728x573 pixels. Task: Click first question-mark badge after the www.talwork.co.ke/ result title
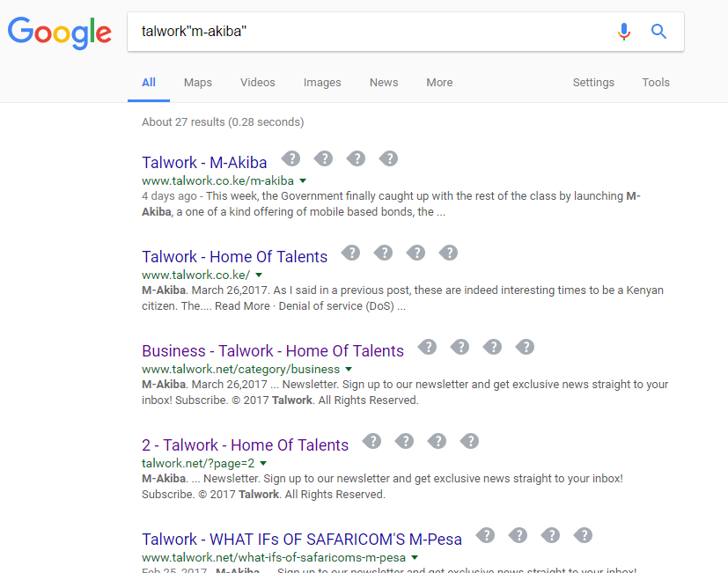pyautogui.click(x=351, y=253)
